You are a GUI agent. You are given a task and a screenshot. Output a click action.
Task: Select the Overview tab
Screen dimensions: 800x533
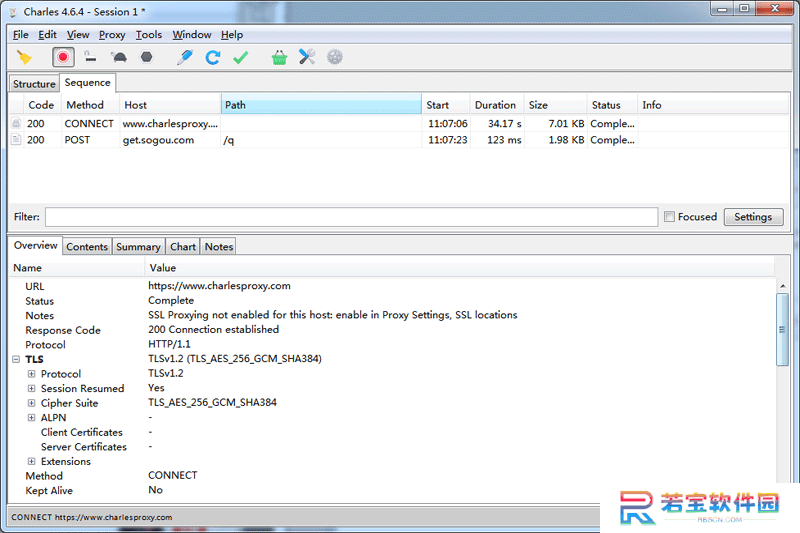[x=36, y=245]
